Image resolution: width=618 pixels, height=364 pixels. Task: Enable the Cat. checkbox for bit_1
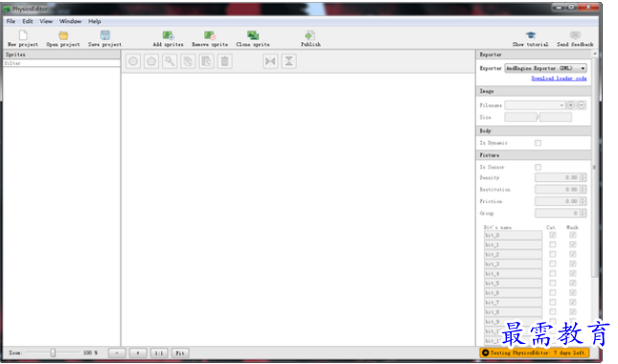[553, 244]
